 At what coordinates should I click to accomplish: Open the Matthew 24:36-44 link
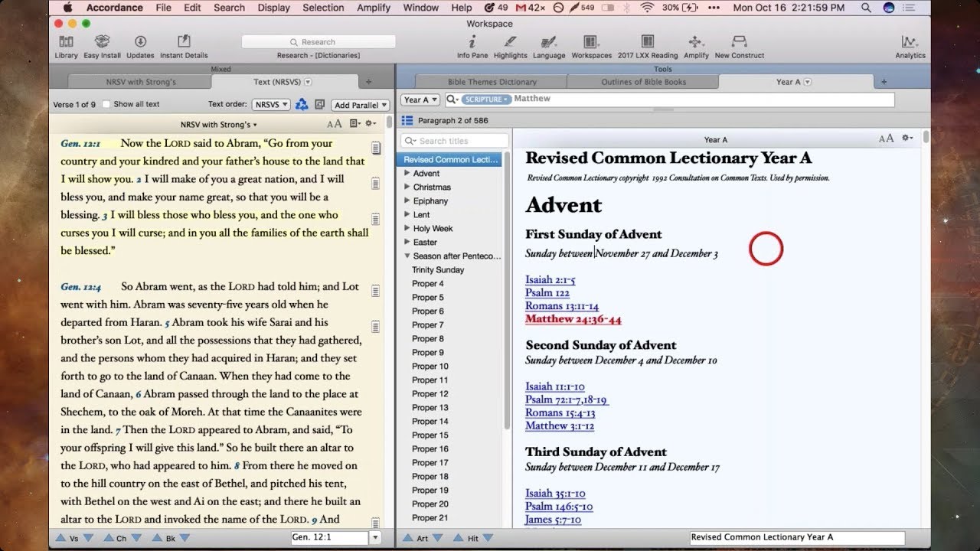pos(573,319)
